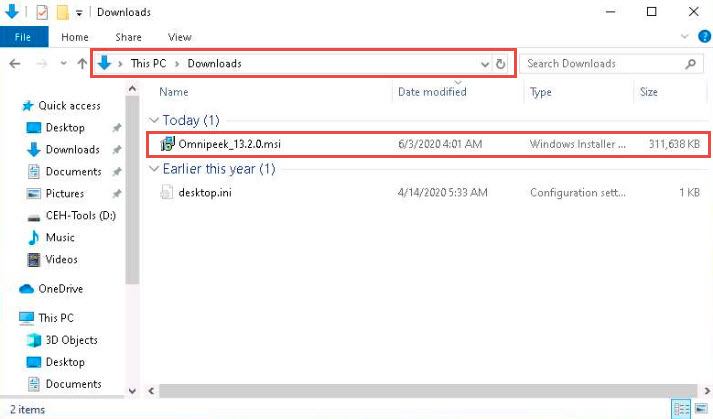Image resolution: width=713 pixels, height=419 pixels.
Task: Collapse the Today (1) group
Action: coord(154,120)
